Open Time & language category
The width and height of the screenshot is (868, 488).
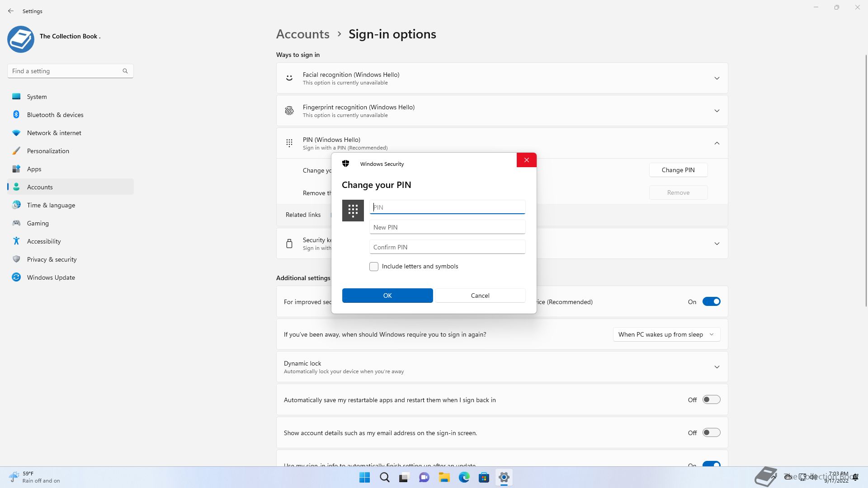pos(71,205)
